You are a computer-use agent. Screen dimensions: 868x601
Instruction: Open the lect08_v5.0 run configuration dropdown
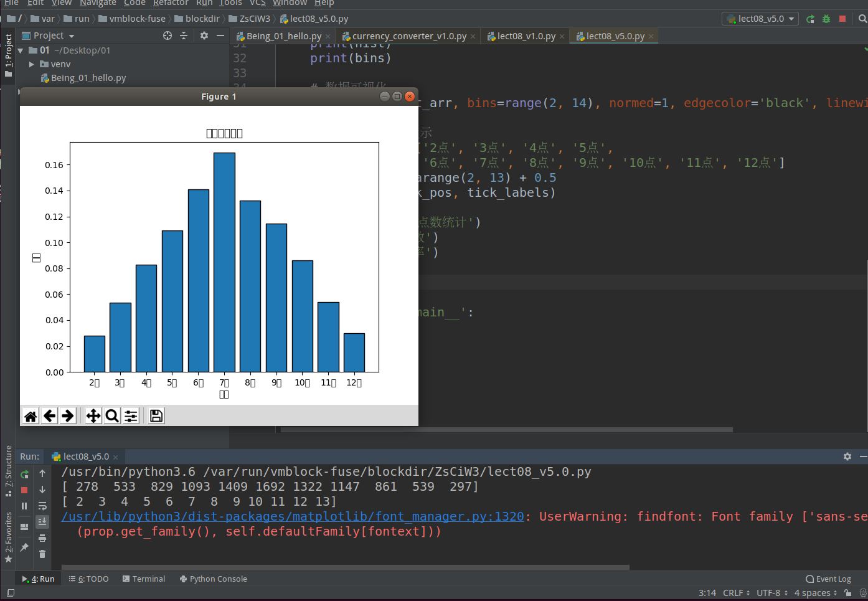click(760, 19)
